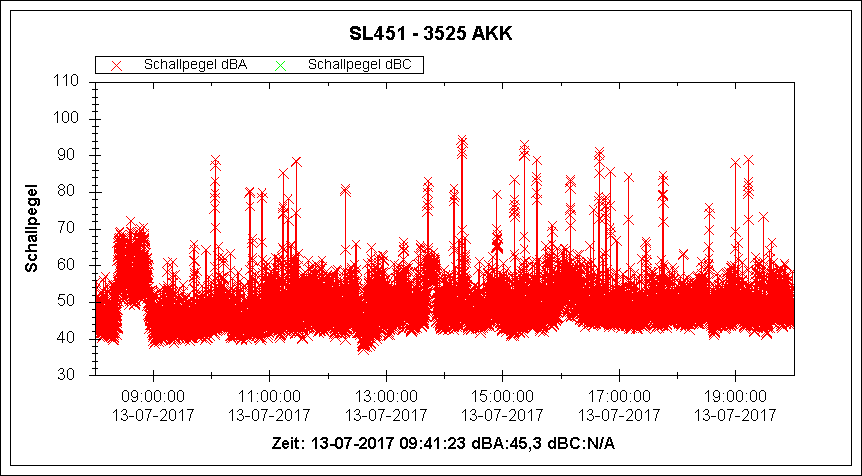Screen dimensions: 862x476
Task: Click the 15:00:00 time axis tick label
Action: pyautogui.click(x=502, y=396)
